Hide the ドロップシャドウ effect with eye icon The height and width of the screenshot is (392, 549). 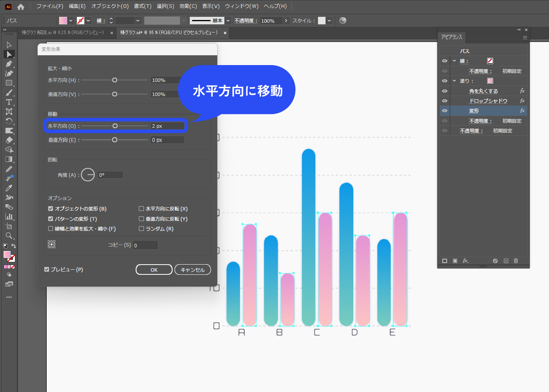pos(445,101)
